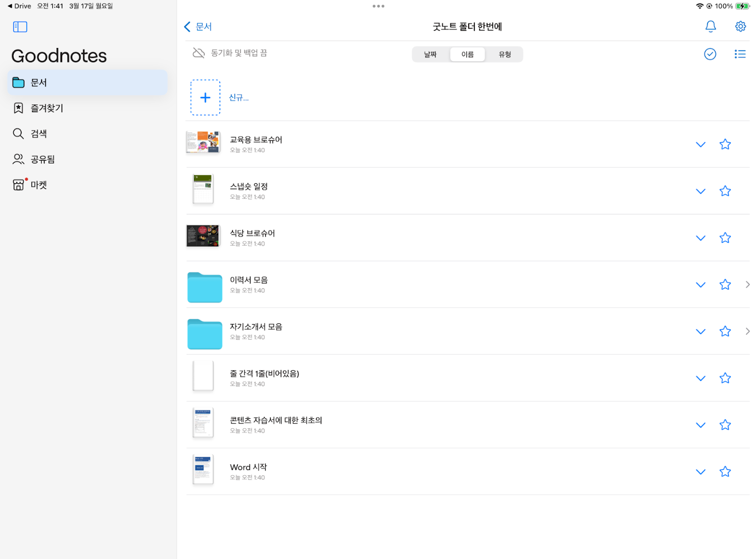Open notifications bell icon
The height and width of the screenshot is (559, 756).
point(711,26)
